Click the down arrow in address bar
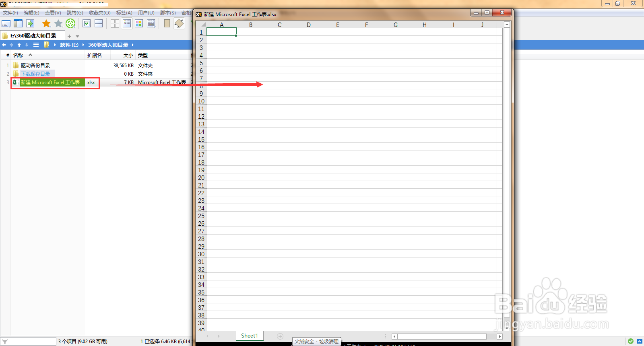The height and width of the screenshot is (346, 644). tap(27, 45)
